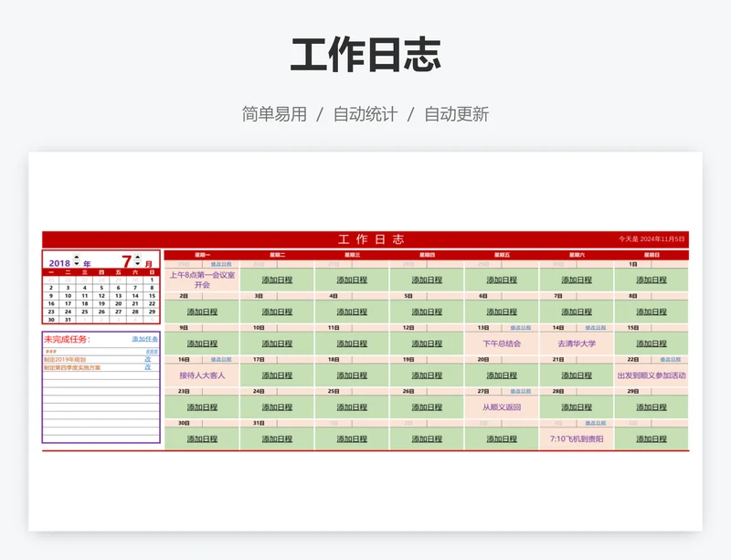Click 添加日程 under 21日

click(577, 375)
